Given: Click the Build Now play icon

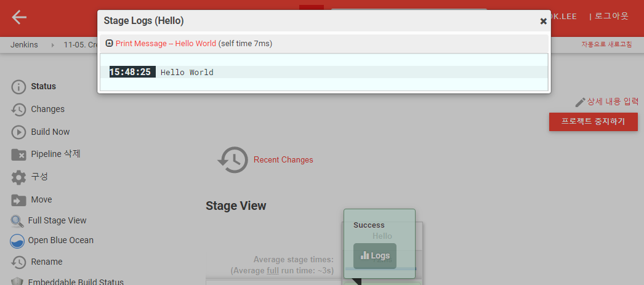Looking at the screenshot, I should tap(19, 132).
